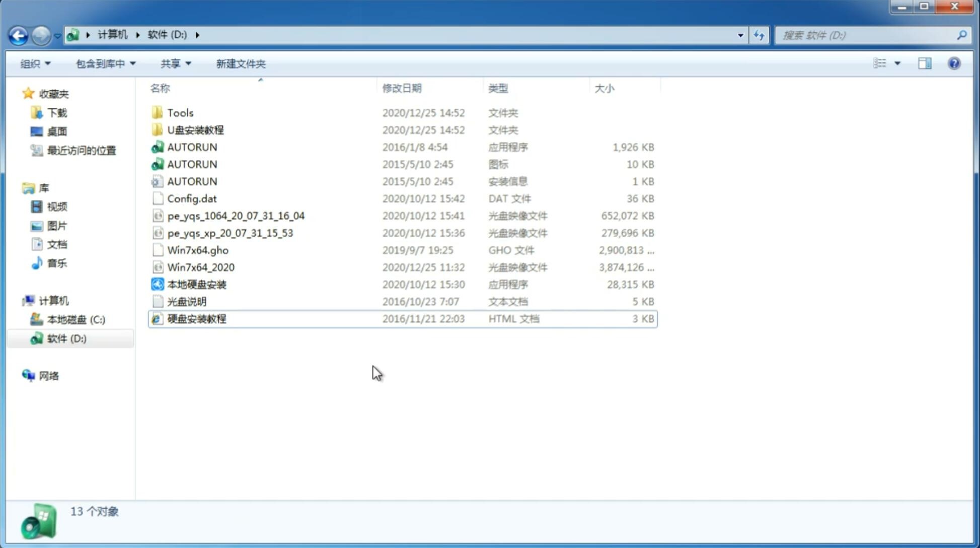Image resolution: width=980 pixels, height=548 pixels.
Task: Open Win7x64_2020 disc image file
Action: (x=200, y=267)
